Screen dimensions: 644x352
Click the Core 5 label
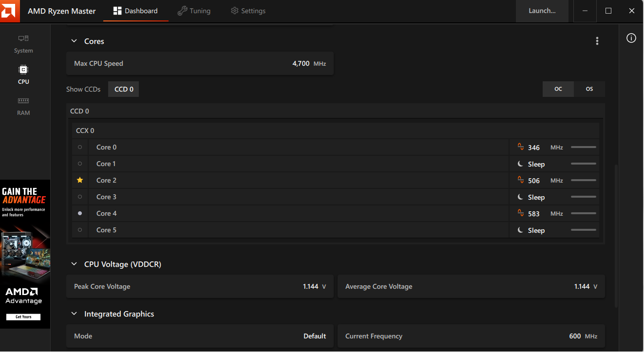click(107, 230)
